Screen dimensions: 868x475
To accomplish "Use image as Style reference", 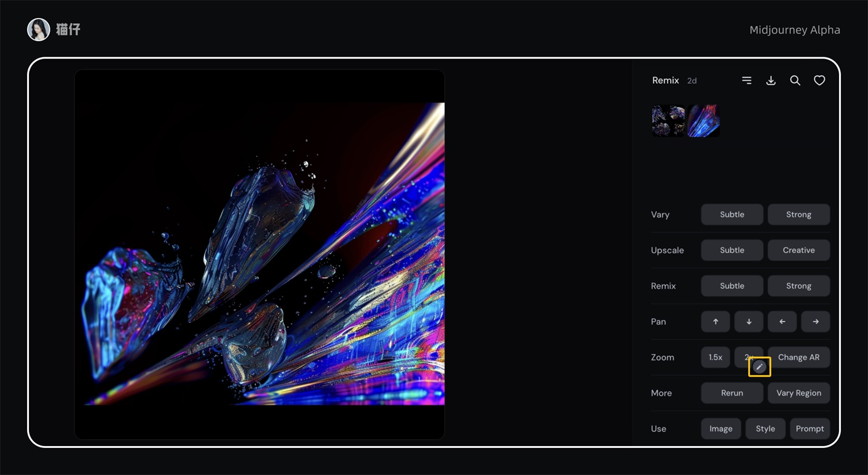I will coord(765,429).
